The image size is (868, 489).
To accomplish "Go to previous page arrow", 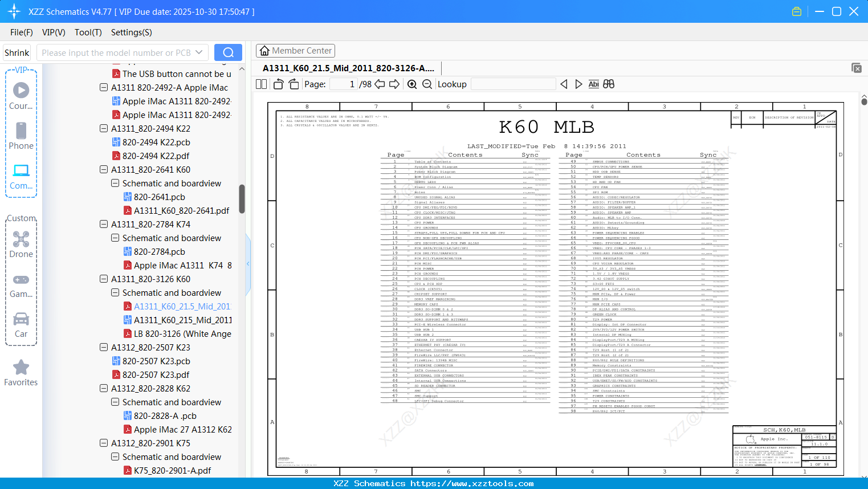I will 380,84.
